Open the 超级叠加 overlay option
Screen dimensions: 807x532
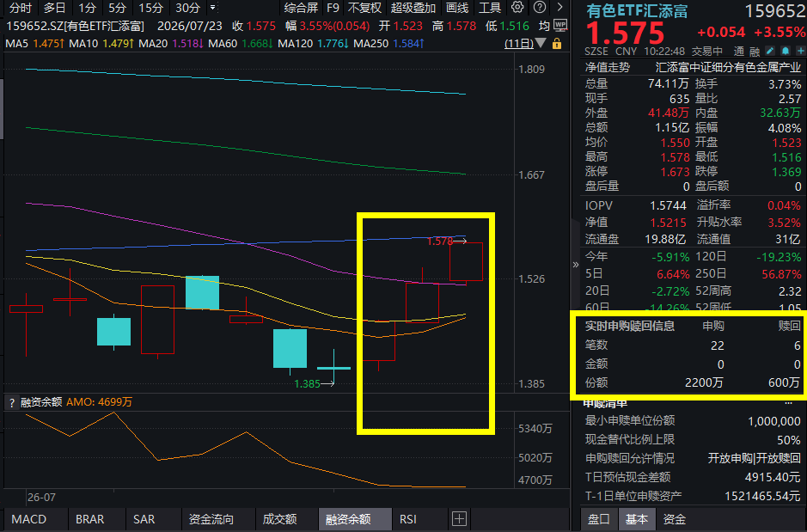click(x=413, y=8)
